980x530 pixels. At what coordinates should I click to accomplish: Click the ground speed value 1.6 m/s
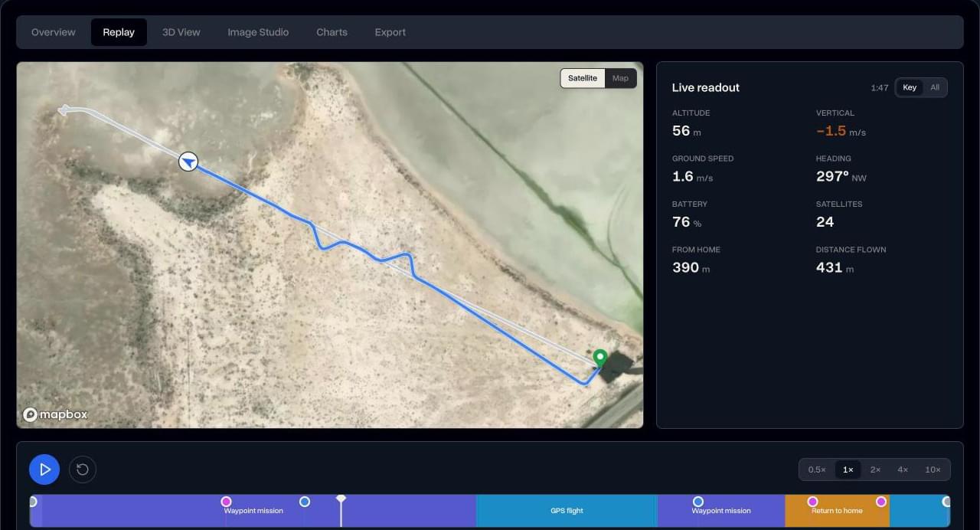pyautogui.click(x=692, y=177)
